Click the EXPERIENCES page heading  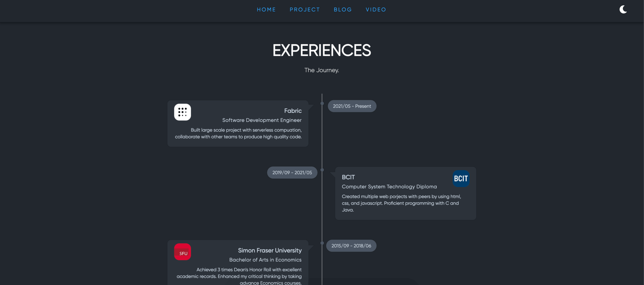[321, 50]
